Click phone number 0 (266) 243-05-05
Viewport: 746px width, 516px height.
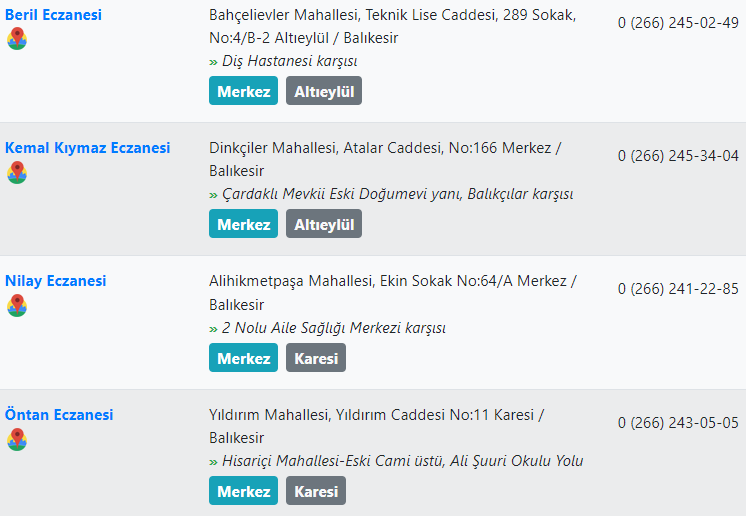click(x=678, y=423)
